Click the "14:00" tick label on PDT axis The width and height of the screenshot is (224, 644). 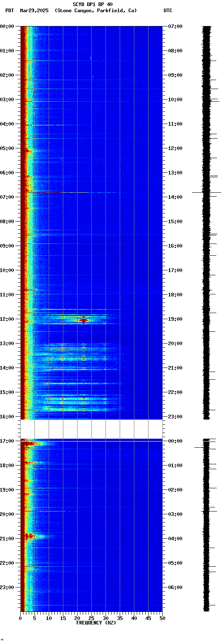tap(7, 368)
